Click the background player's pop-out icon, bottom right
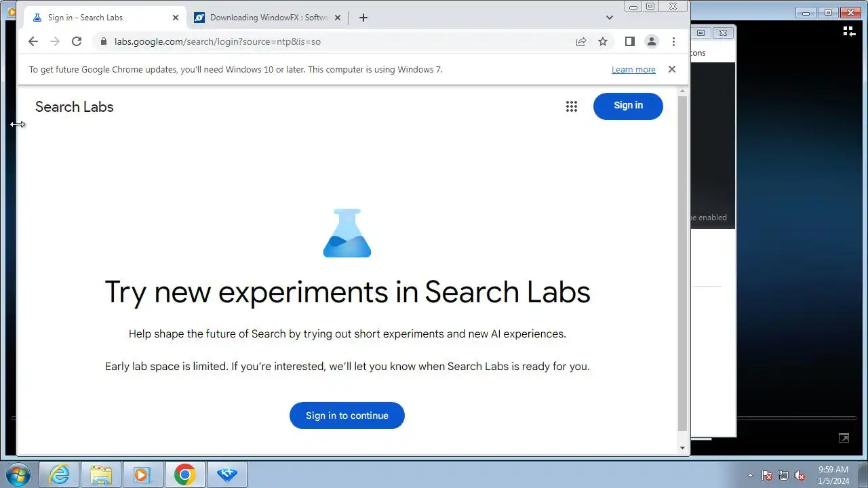868x488 pixels. pos(844,438)
